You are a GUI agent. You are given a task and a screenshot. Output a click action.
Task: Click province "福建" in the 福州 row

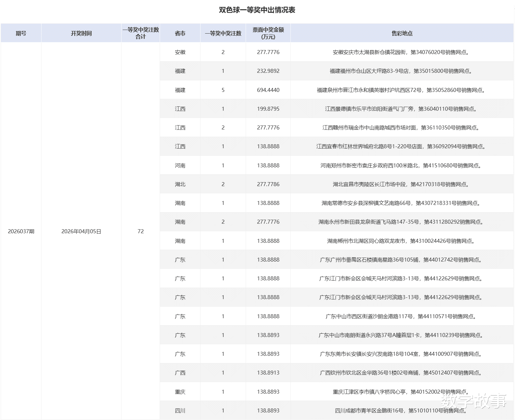coord(180,71)
